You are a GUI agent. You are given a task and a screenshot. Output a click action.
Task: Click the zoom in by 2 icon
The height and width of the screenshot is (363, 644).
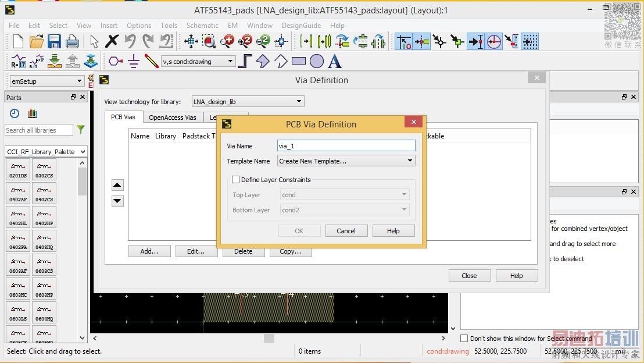tap(245, 41)
